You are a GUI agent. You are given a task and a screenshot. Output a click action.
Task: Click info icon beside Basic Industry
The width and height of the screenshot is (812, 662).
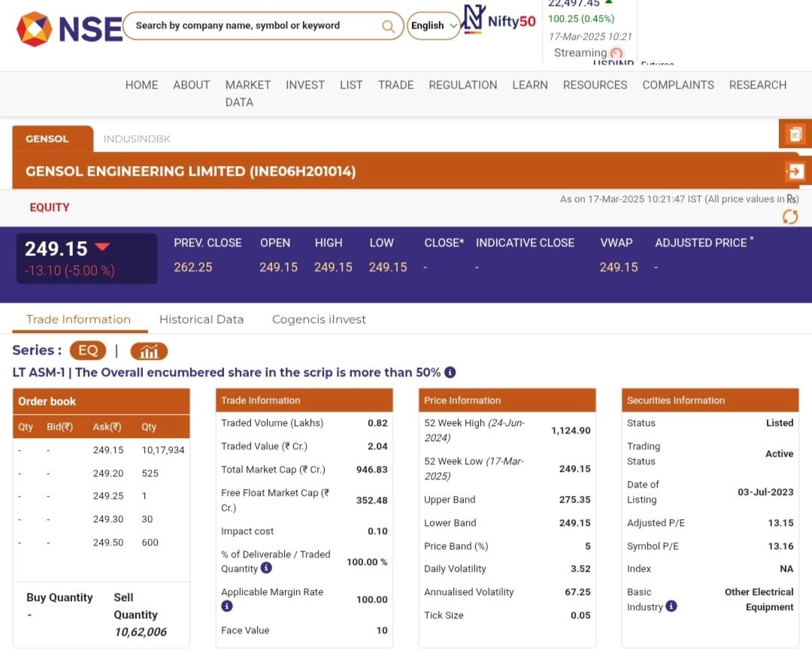tap(671, 606)
